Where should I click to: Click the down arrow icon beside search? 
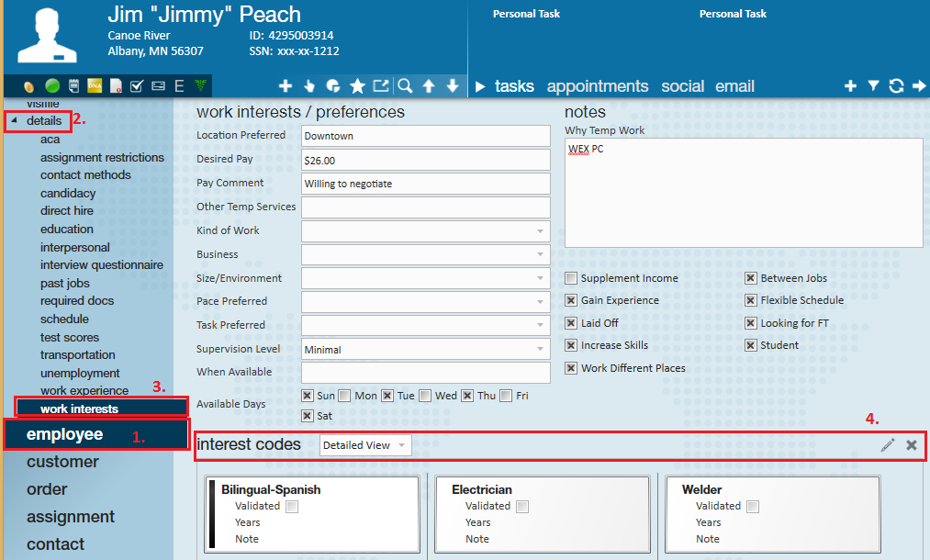click(x=453, y=86)
